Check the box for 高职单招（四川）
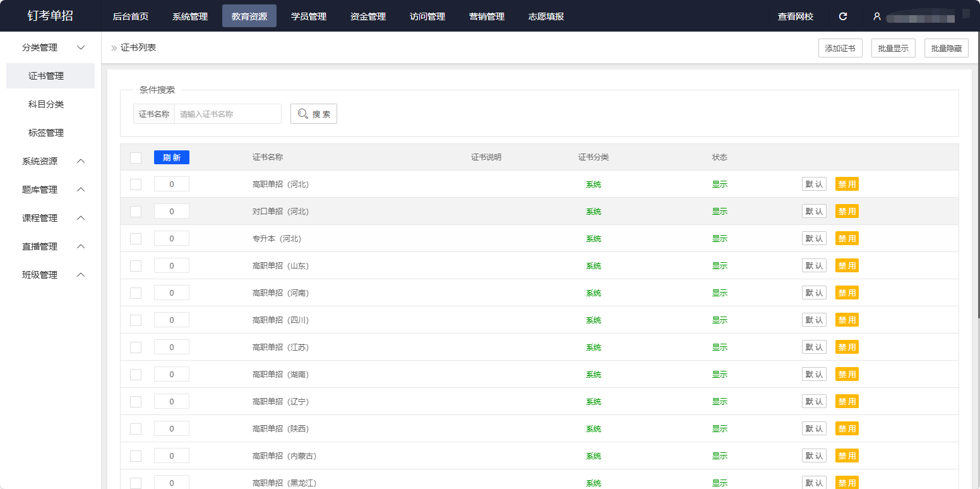The image size is (980, 489). [136, 320]
